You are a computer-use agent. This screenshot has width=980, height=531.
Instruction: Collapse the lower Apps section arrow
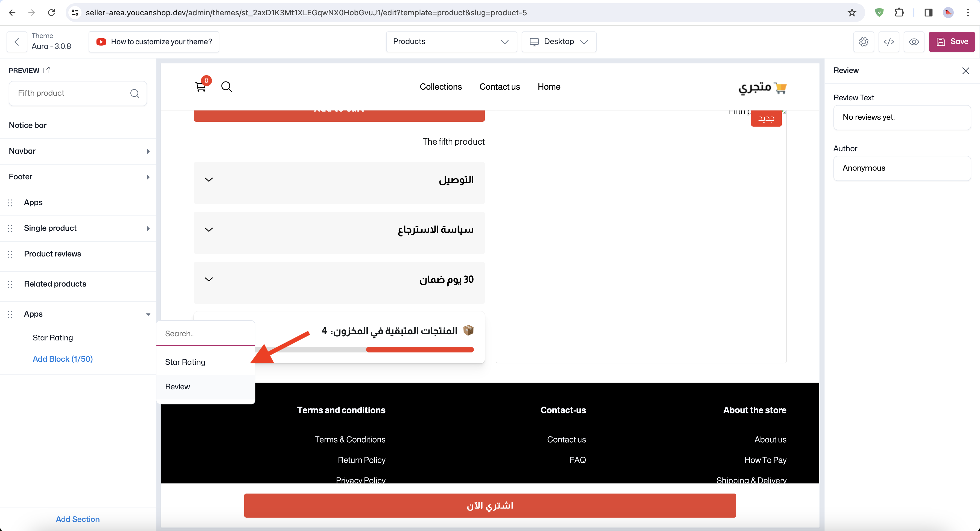pyautogui.click(x=148, y=314)
